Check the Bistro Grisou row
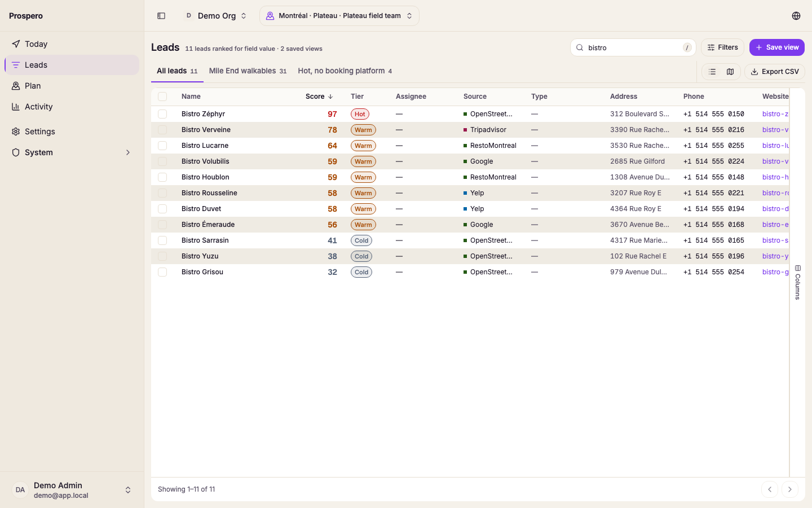Viewport: 812px width, 508px height. [162, 272]
